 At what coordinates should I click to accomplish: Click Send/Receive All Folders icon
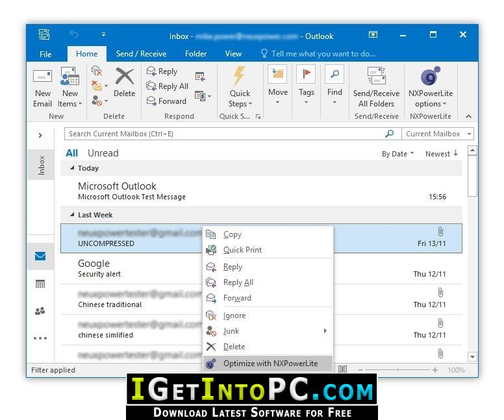tap(377, 76)
